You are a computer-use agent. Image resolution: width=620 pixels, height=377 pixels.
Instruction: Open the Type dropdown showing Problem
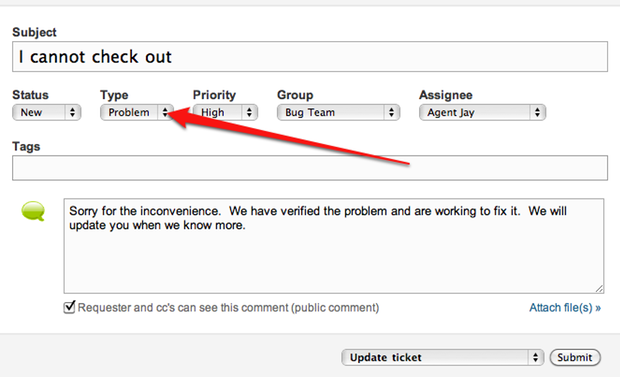(x=137, y=112)
